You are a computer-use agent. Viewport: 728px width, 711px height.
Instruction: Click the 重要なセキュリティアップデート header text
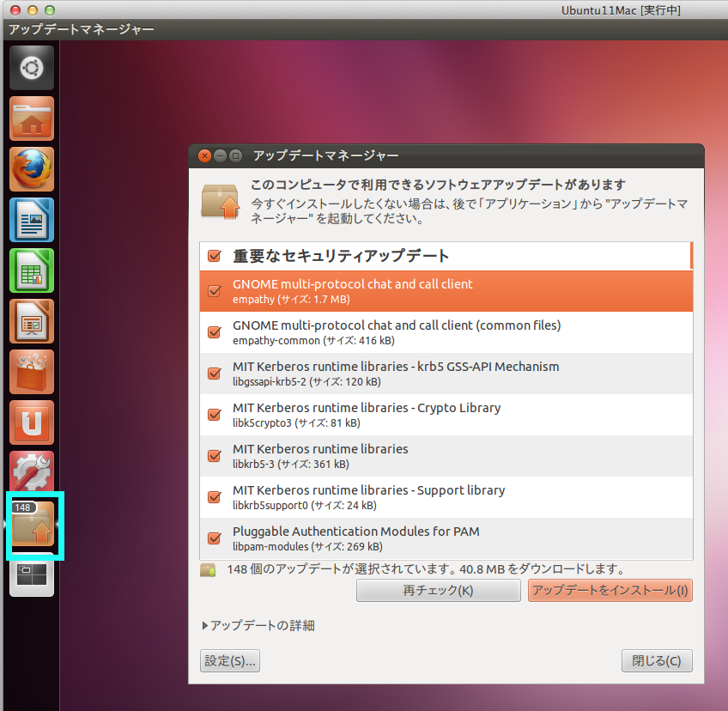pyautogui.click(x=341, y=256)
